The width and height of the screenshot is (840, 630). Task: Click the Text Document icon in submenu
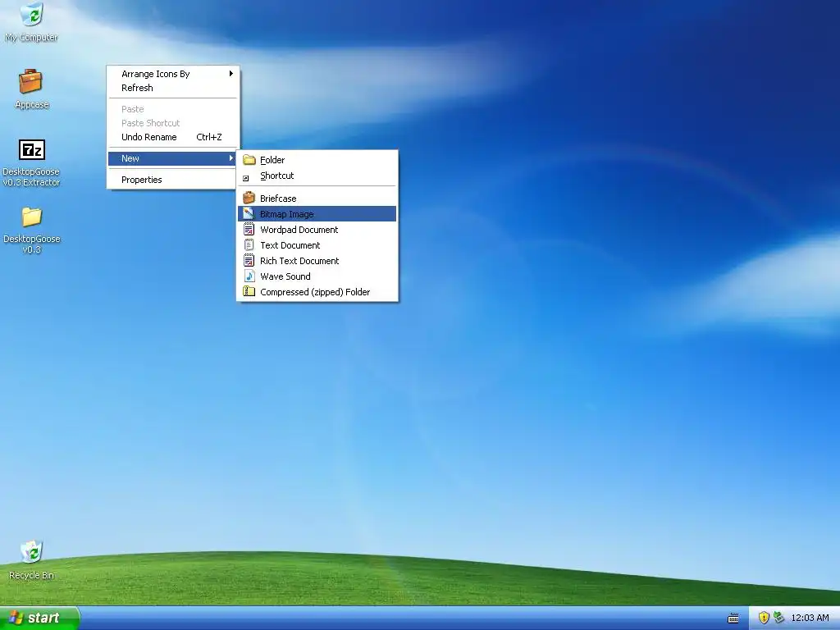[x=249, y=244]
